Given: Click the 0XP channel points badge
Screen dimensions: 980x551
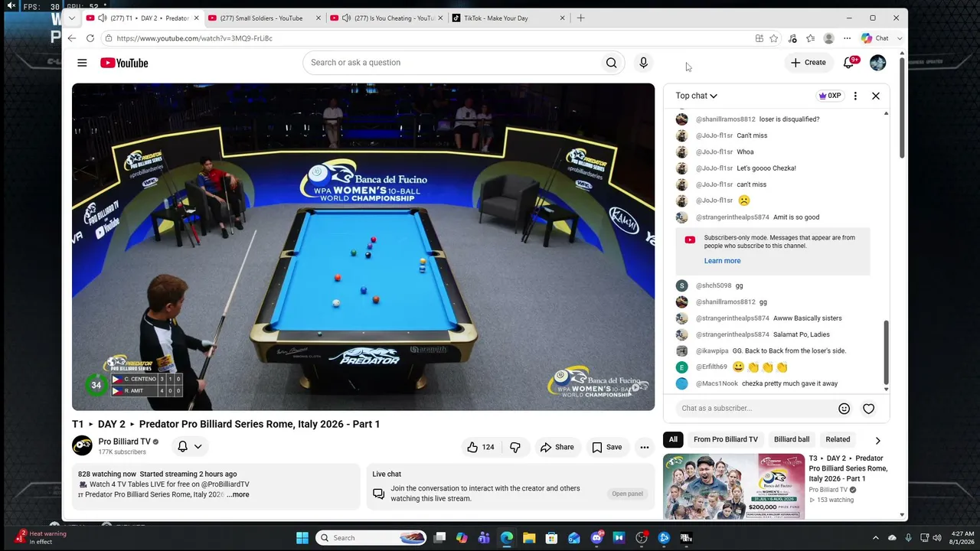Looking at the screenshot, I should 829,96.
